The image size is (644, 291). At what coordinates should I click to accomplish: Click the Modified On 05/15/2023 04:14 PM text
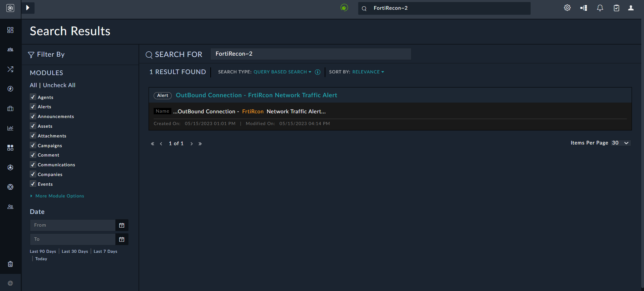coord(288,124)
